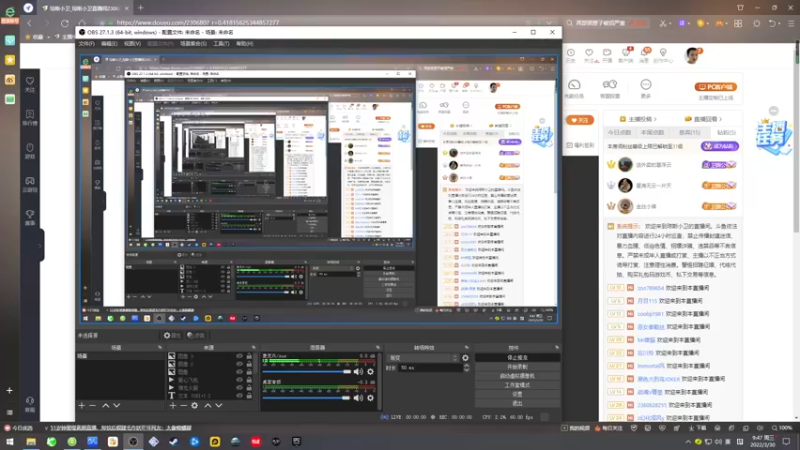Toggle visibility of the fourth media source
This screenshot has height=450, width=800.
pyautogui.click(x=239, y=380)
